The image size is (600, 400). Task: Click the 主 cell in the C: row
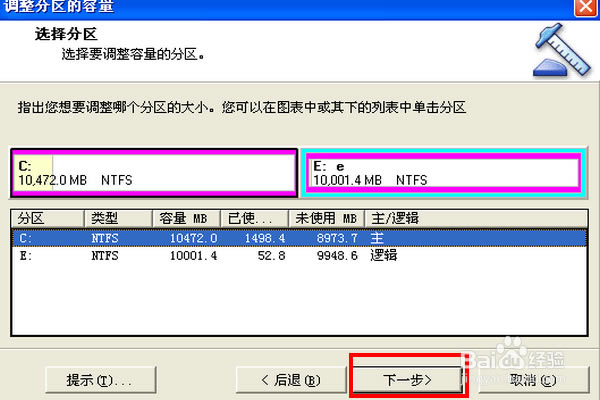pos(377,238)
